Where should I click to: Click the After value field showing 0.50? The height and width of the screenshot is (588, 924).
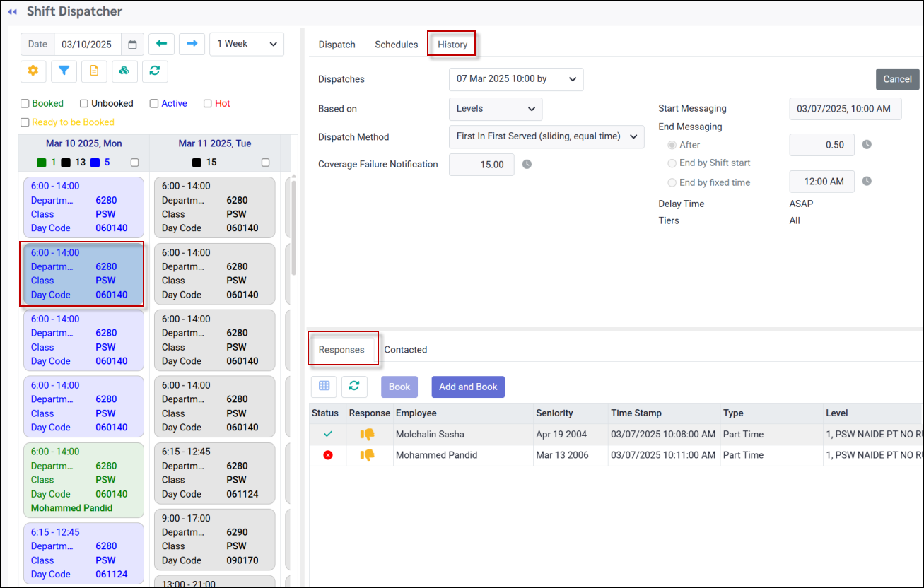pos(821,145)
